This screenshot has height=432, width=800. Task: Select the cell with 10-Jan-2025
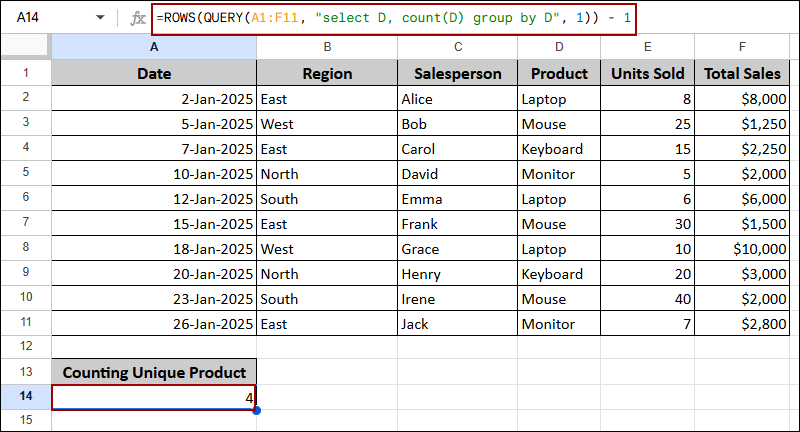click(154, 173)
